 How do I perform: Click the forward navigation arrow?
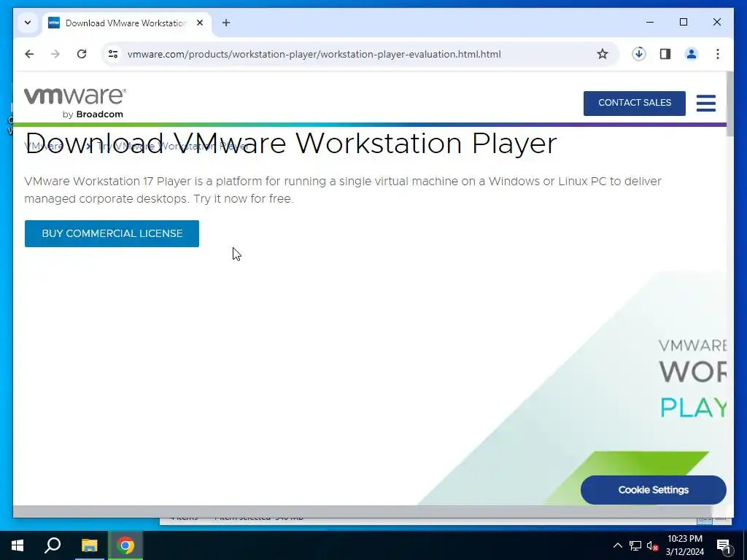55,54
